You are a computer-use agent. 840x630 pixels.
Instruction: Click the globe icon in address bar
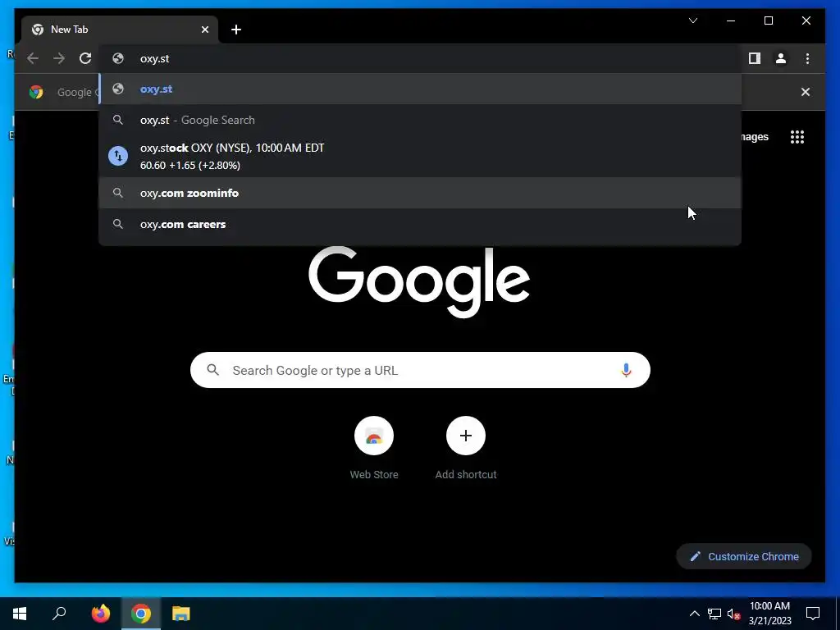pos(118,58)
